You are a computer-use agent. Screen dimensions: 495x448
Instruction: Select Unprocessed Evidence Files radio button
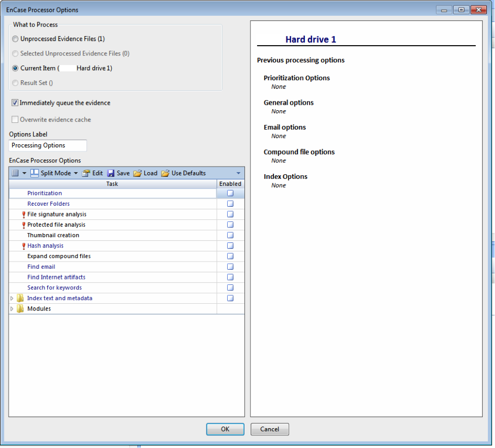pos(15,39)
